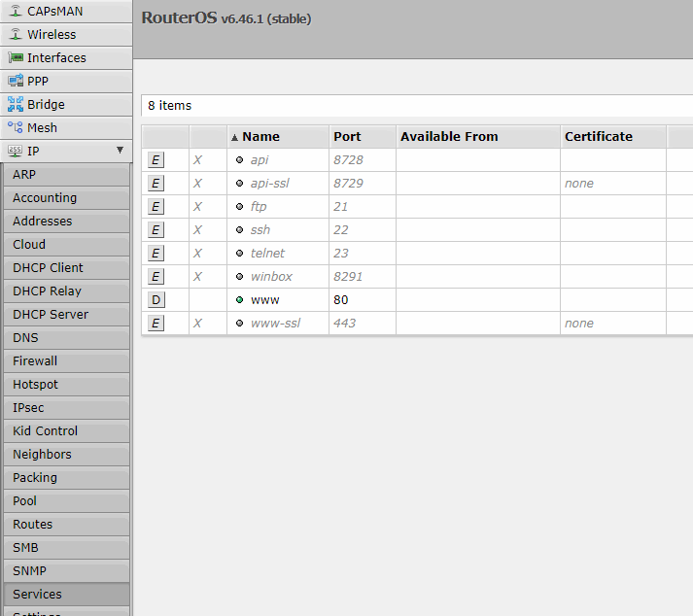Open Addresses under IP

(x=66, y=222)
